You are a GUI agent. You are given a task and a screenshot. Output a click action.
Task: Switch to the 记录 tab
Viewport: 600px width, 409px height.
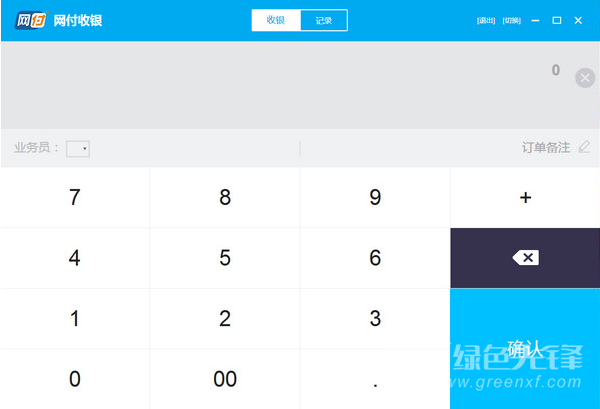coord(324,20)
